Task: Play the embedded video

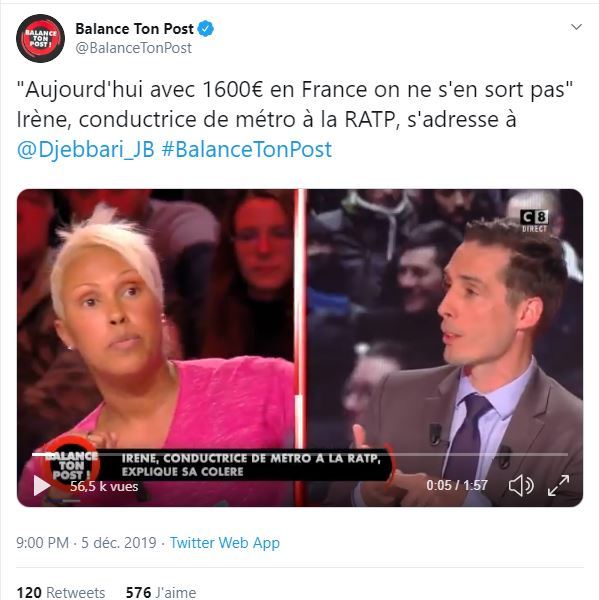Action: (42, 485)
